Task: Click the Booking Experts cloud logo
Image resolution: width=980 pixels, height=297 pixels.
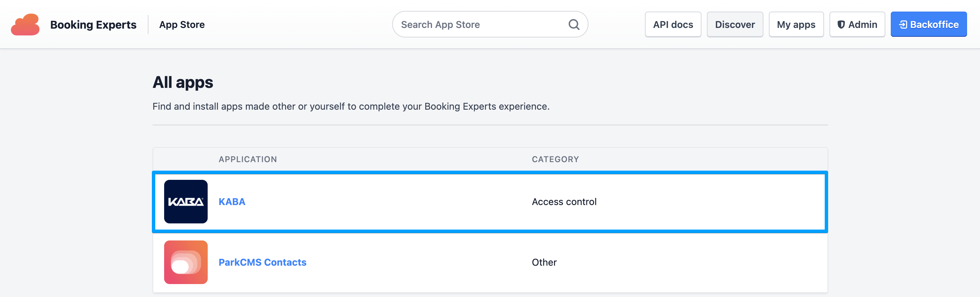Action: click(25, 25)
